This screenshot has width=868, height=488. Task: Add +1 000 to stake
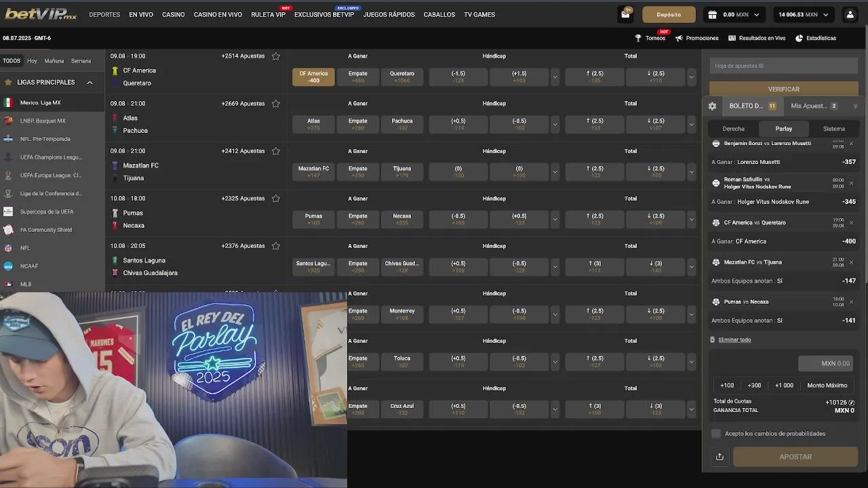coord(784,386)
